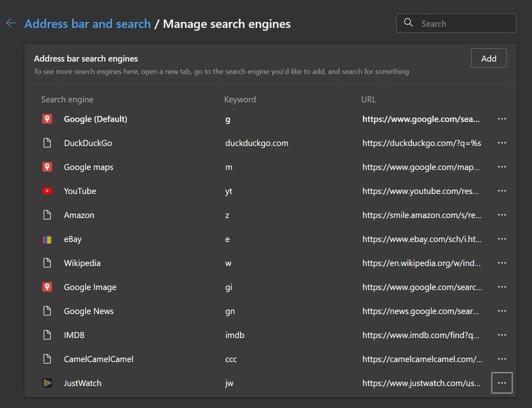Click the DuckDuckGo page icon

click(x=47, y=143)
